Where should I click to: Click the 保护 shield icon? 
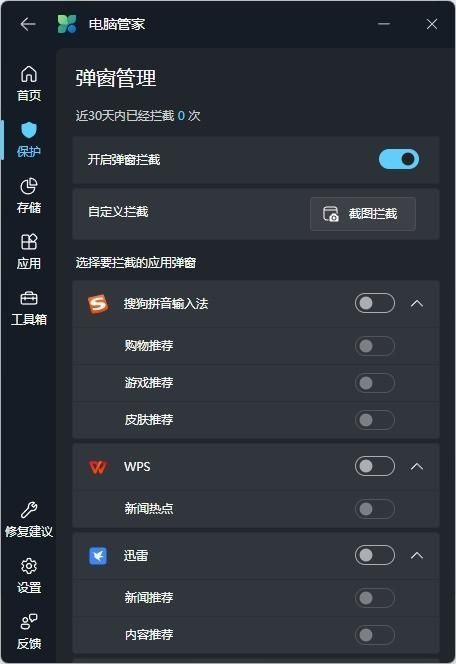pyautogui.click(x=29, y=130)
